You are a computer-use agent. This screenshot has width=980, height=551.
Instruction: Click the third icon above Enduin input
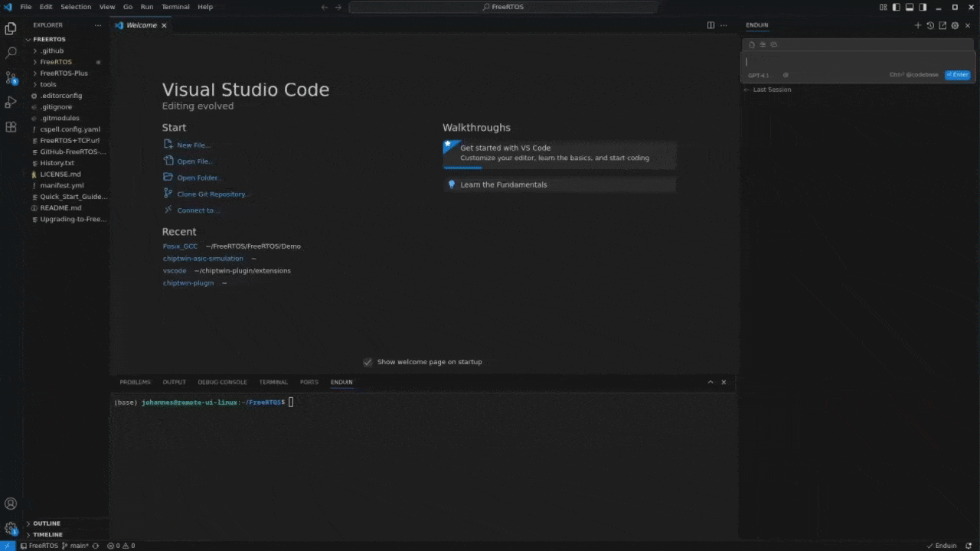click(773, 44)
